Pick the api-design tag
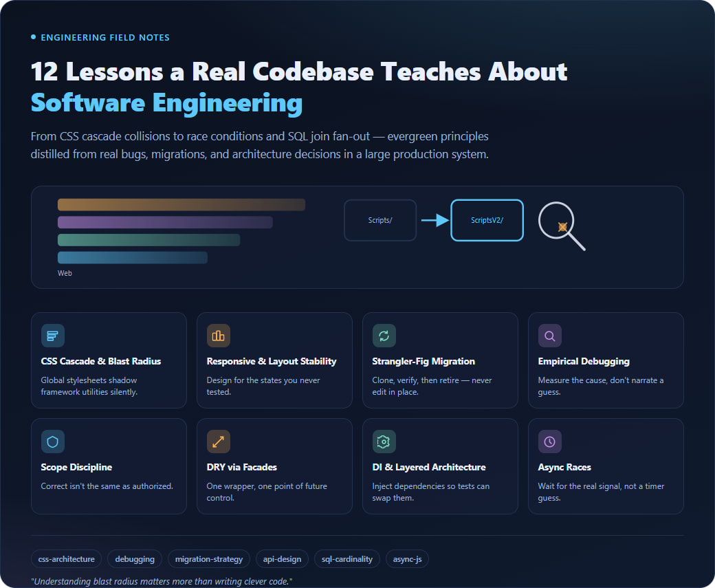Screen dimensions: 715x588 [x=282, y=559]
